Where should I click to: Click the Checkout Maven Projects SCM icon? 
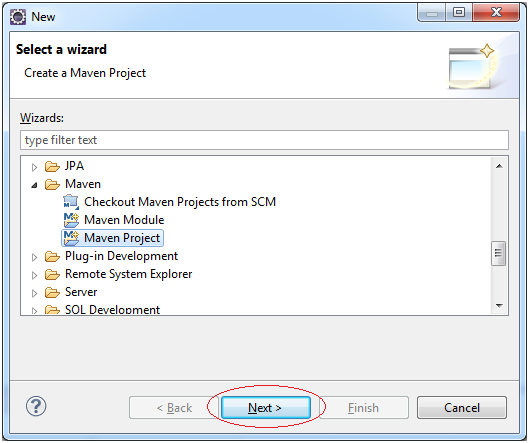(71, 202)
